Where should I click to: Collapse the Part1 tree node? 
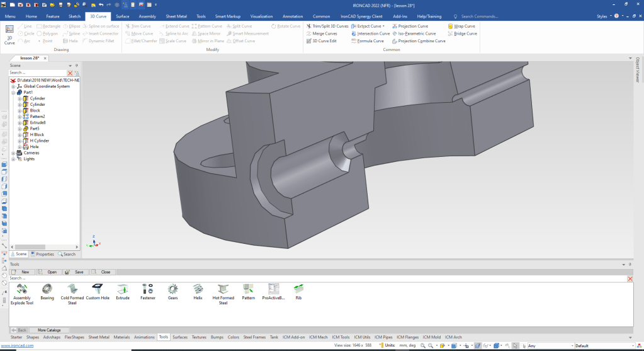pos(13,93)
